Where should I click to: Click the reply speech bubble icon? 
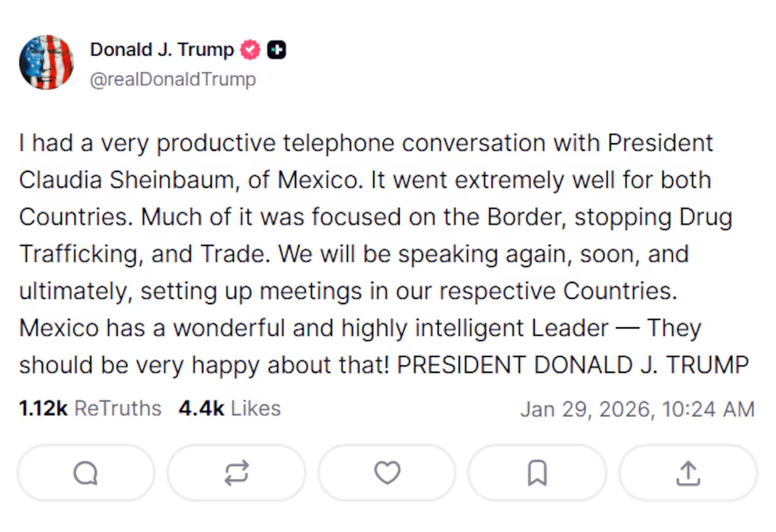(85, 473)
